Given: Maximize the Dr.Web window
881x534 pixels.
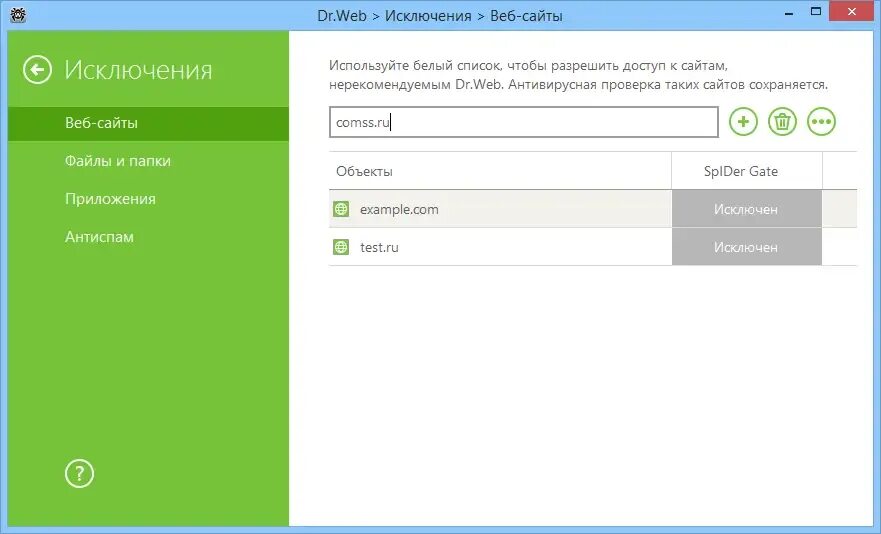Looking at the screenshot, I should coord(816,11).
